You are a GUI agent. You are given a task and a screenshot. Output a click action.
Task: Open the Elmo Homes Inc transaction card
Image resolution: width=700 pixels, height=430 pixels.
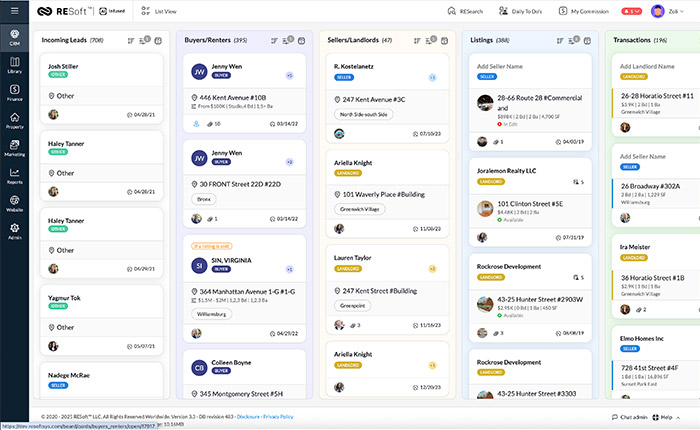click(x=656, y=363)
